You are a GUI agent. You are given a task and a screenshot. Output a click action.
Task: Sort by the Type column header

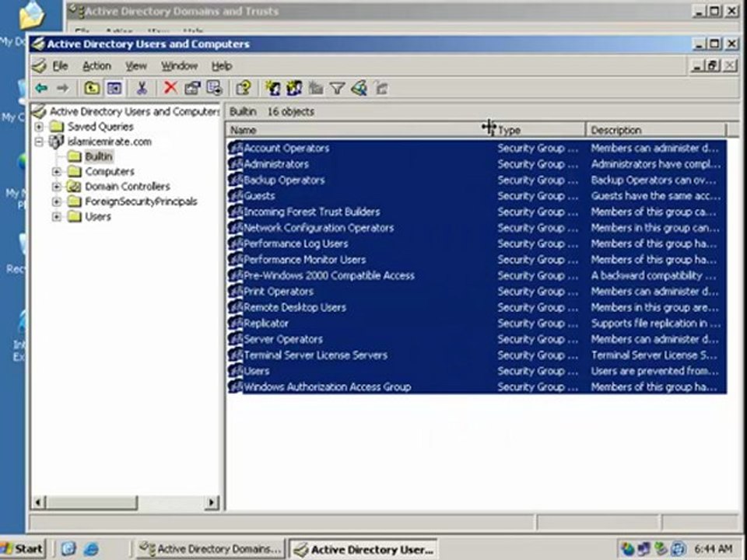click(538, 130)
